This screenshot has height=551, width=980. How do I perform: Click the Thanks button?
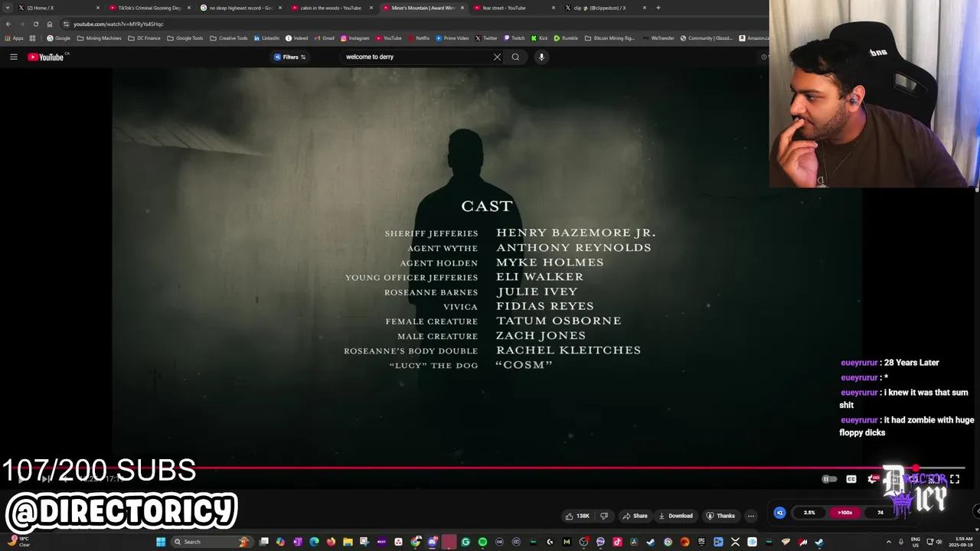pyautogui.click(x=720, y=516)
